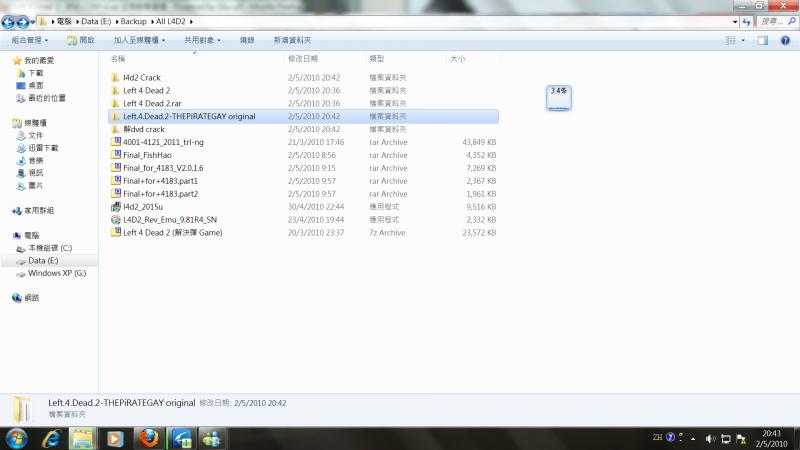Open 迅雷下載 library
The width and height of the screenshot is (800, 450).
point(43,148)
